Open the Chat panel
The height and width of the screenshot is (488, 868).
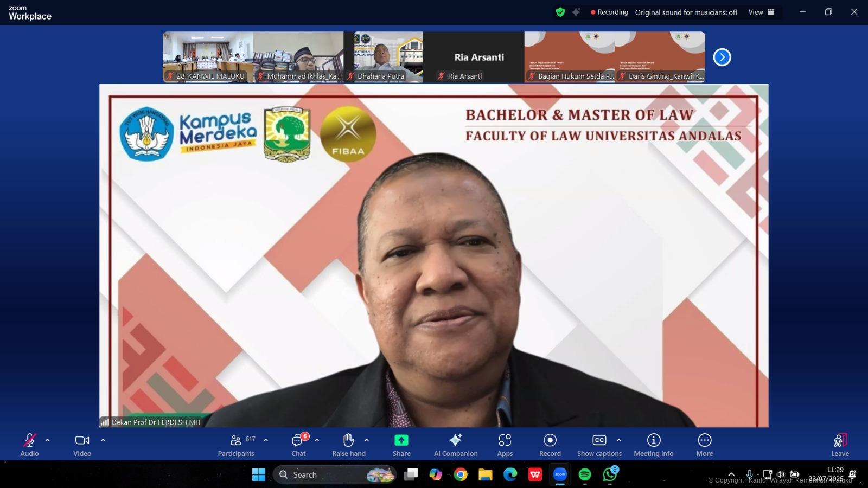click(x=298, y=445)
